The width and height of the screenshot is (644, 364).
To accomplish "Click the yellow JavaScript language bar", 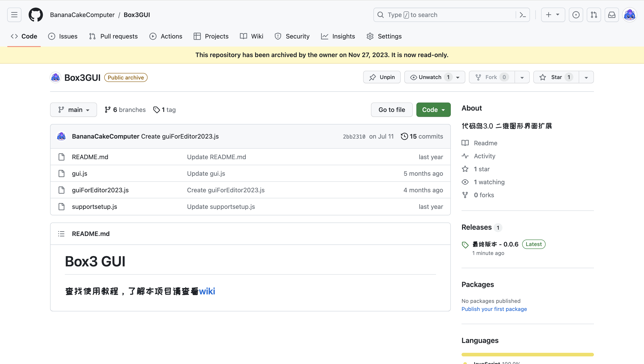I will tap(527, 355).
